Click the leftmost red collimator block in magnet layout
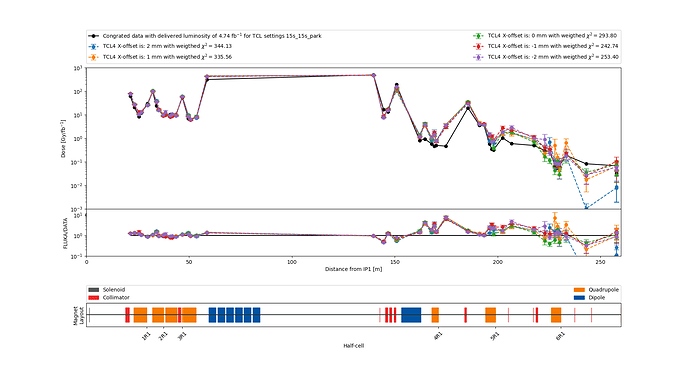Screen dimensions: 690x366 click(x=127, y=315)
